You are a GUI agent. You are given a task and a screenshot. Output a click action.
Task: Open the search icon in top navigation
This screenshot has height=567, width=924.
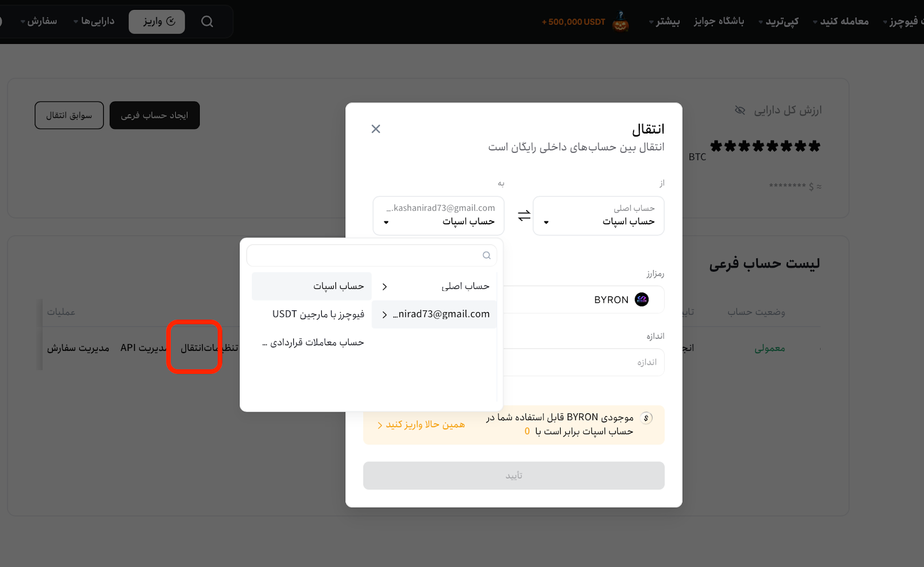207,21
